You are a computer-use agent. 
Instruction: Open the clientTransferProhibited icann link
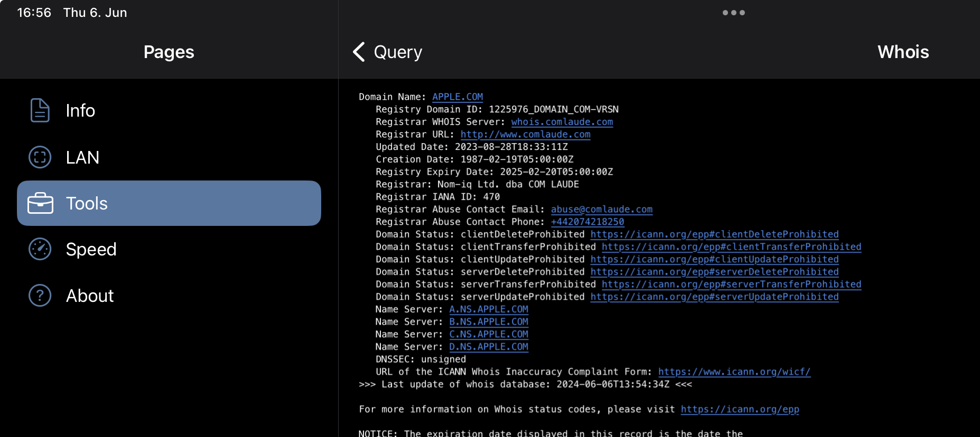pos(732,246)
